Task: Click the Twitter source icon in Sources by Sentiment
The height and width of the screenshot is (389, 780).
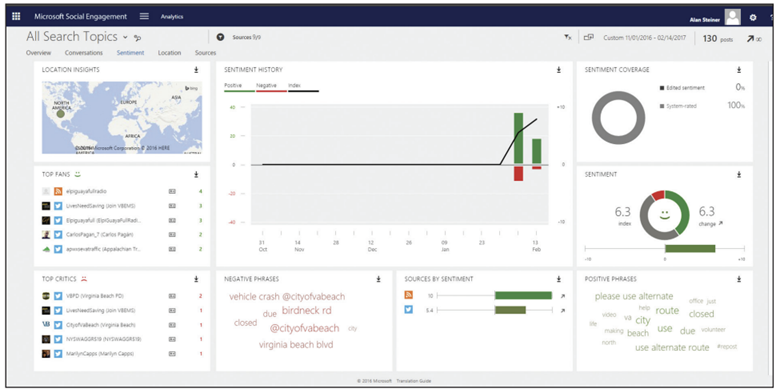Action: click(x=409, y=310)
